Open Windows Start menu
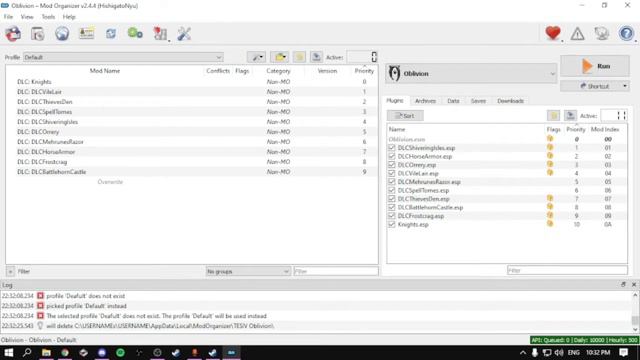Screen dimensions: 640x360 click(9, 352)
